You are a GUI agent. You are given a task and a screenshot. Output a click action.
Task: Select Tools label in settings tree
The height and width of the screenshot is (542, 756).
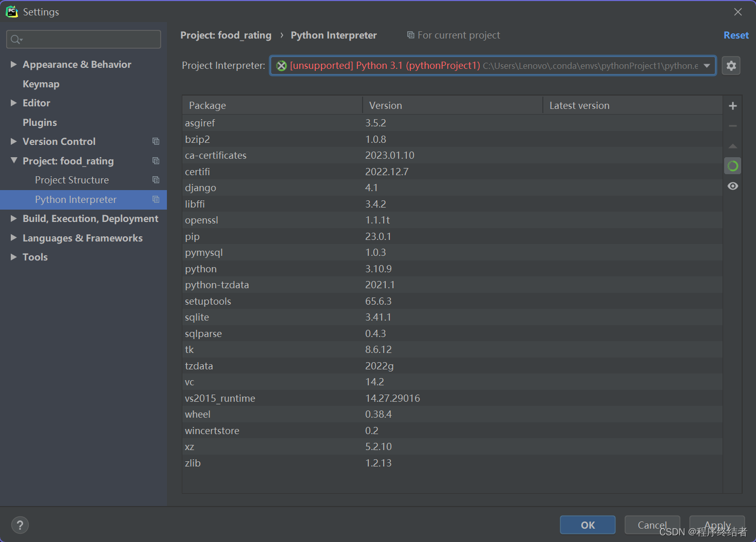tap(35, 257)
